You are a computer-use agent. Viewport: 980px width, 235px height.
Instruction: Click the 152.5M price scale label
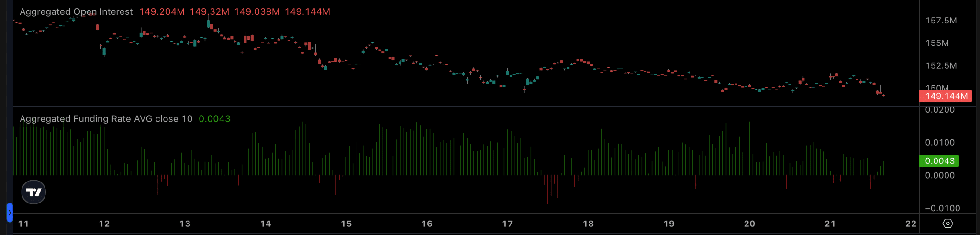(x=941, y=65)
